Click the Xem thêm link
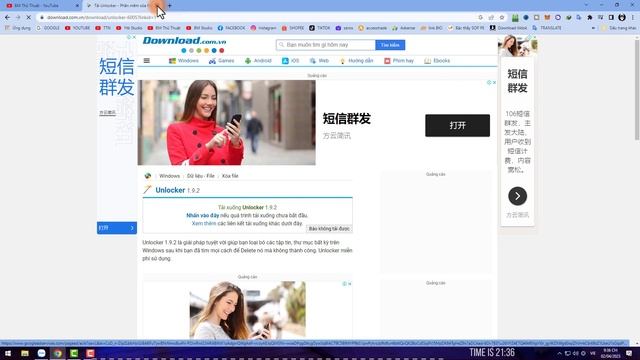 [204, 224]
